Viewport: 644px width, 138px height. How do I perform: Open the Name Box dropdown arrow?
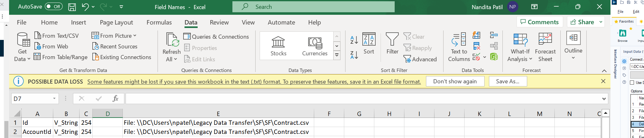pyautogui.click(x=55, y=99)
